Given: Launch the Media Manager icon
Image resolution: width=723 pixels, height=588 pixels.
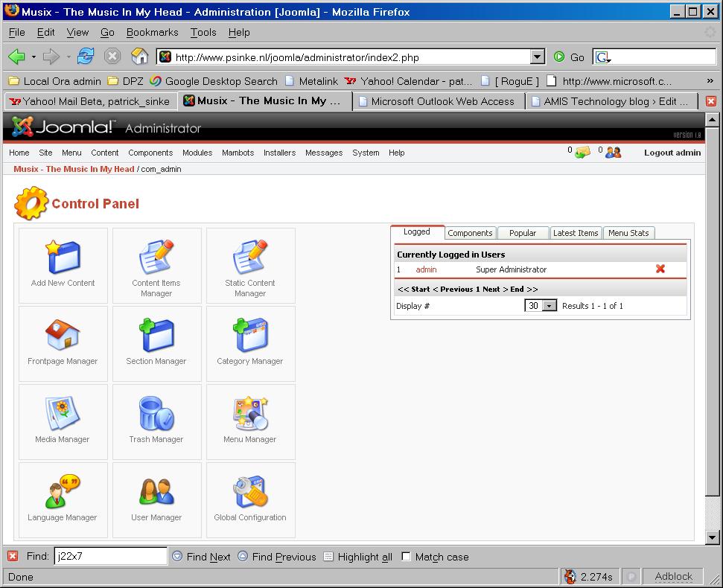Looking at the screenshot, I should tap(63, 414).
